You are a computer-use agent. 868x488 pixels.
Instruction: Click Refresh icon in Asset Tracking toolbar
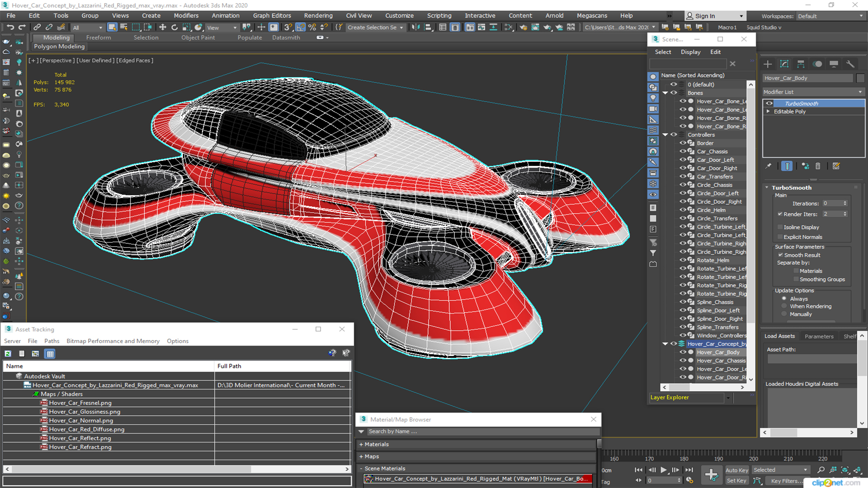[x=8, y=354]
